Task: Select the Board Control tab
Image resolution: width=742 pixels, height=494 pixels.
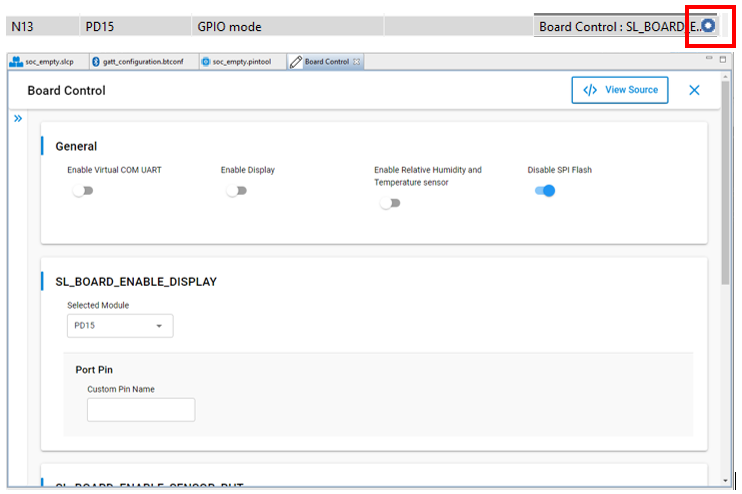Action: (x=326, y=62)
